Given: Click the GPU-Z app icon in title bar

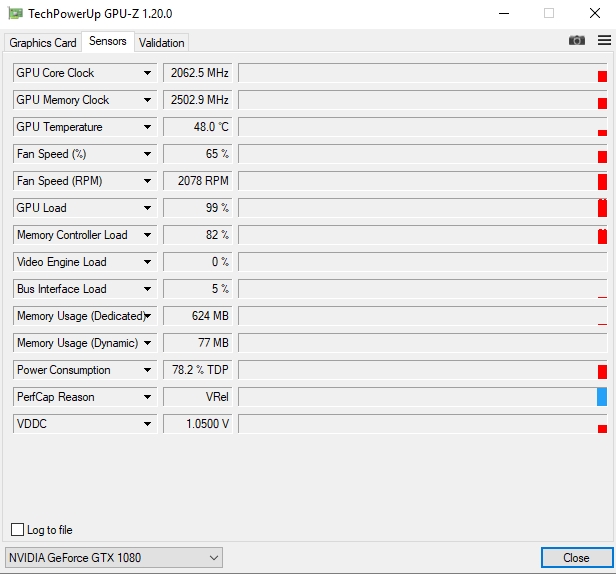Looking at the screenshot, I should tap(15, 13).
